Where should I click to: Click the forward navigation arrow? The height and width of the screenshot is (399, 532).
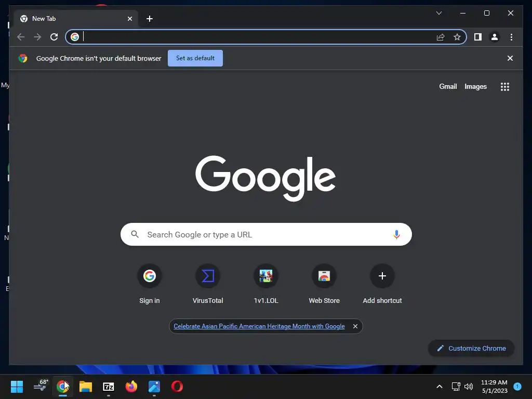(x=37, y=37)
